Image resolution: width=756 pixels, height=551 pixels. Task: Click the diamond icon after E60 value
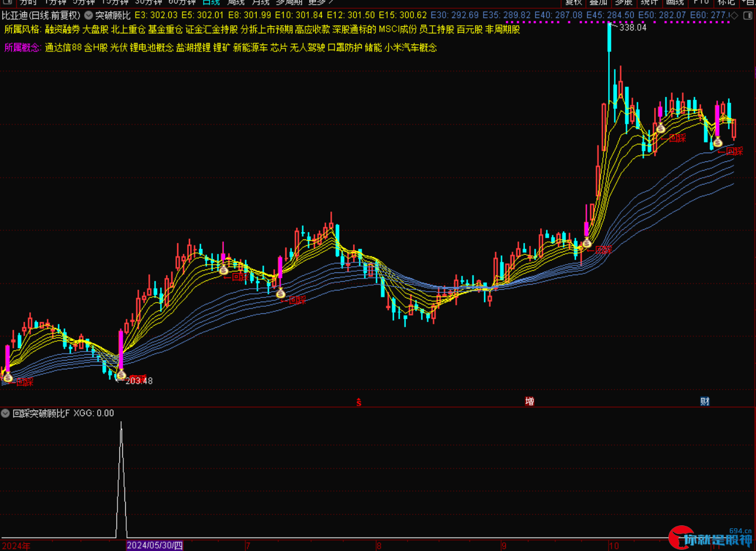[734, 16]
